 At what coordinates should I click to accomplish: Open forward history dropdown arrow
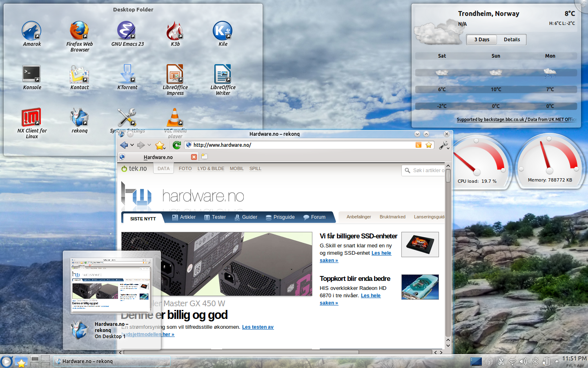(149, 145)
